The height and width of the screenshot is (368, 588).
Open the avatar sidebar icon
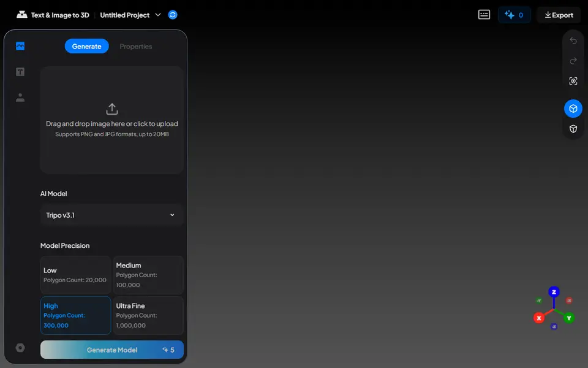[x=20, y=98]
